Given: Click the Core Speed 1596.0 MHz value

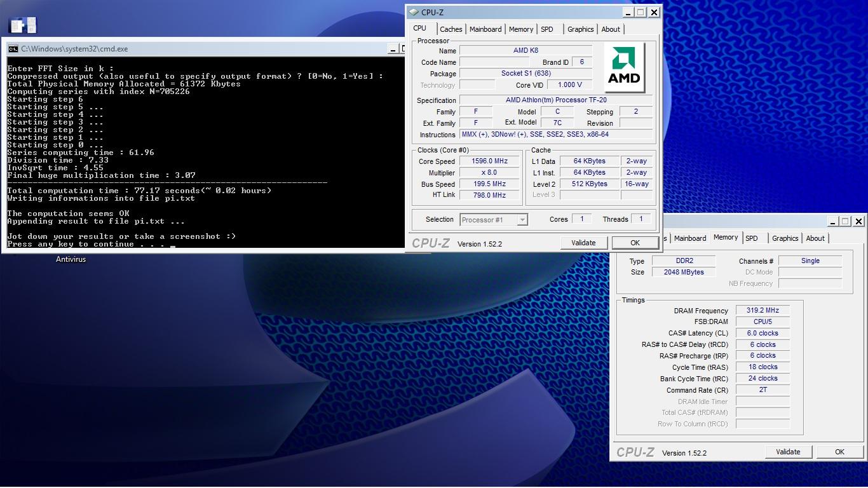Looking at the screenshot, I should (x=489, y=161).
